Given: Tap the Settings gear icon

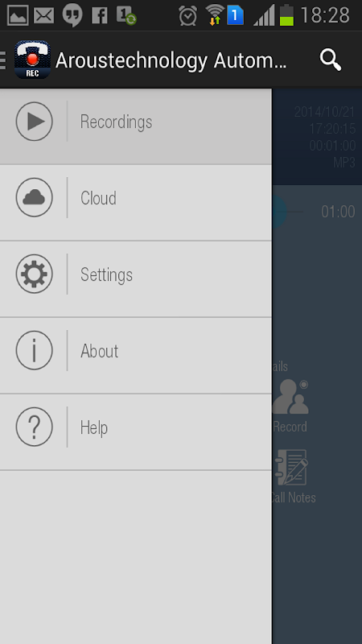Looking at the screenshot, I should [x=34, y=274].
